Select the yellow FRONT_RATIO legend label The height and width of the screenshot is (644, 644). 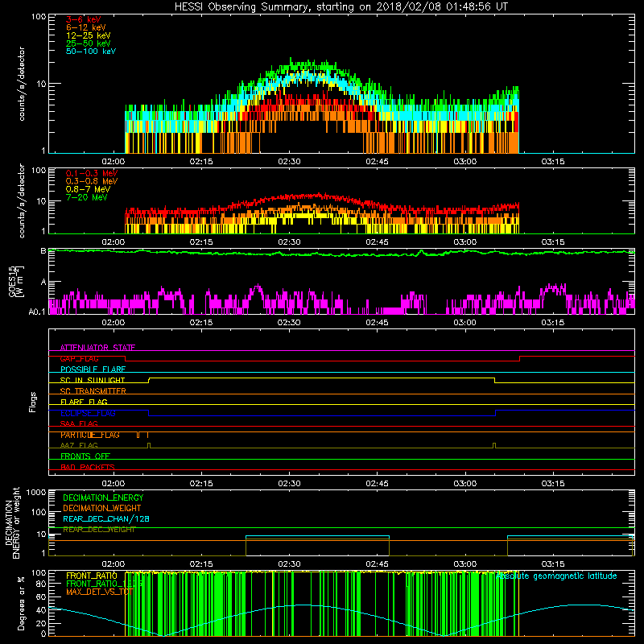(92, 576)
